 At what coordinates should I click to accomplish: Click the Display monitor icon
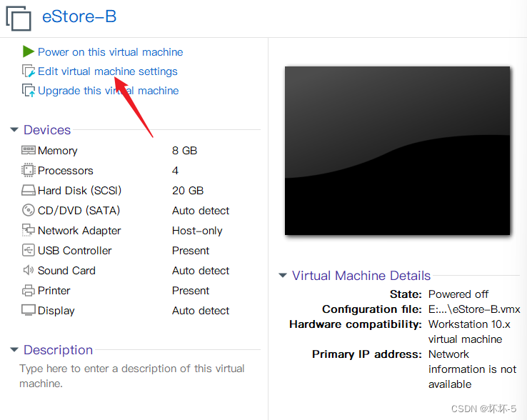(x=29, y=310)
